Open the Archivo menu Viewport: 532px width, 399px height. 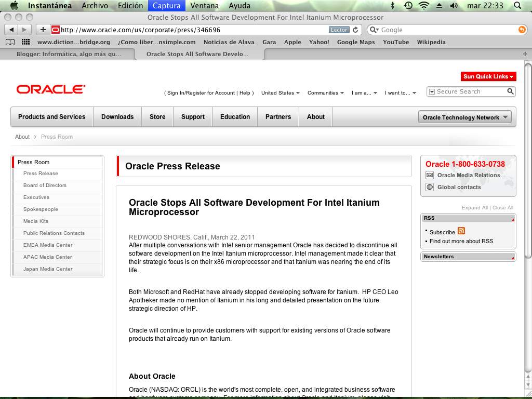tap(95, 5)
